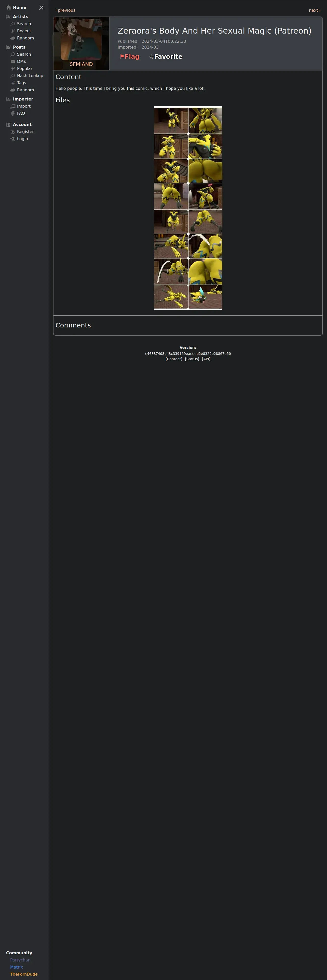The height and width of the screenshot is (980, 327).
Task: Close the sidebar with the X button
Action: tap(41, 8)
